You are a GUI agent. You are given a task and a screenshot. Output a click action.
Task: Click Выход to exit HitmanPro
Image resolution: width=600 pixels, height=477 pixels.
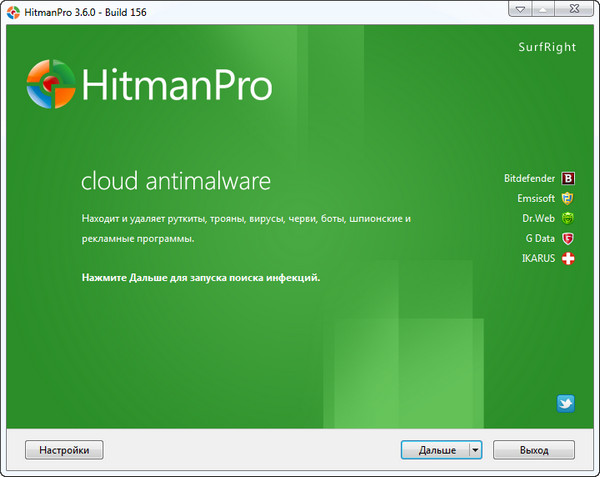tap(534, 450)
